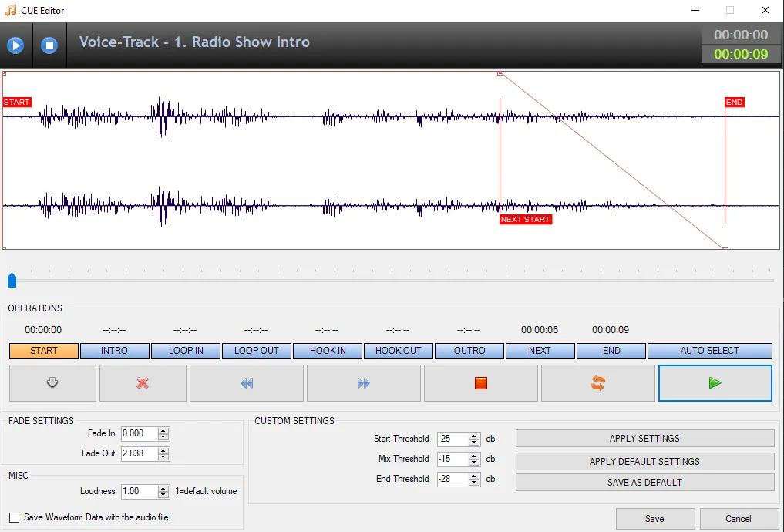This screenshot has height=532, width=784.
Task: Increase Fade In value with up arrow
Action: pos(163,431)
